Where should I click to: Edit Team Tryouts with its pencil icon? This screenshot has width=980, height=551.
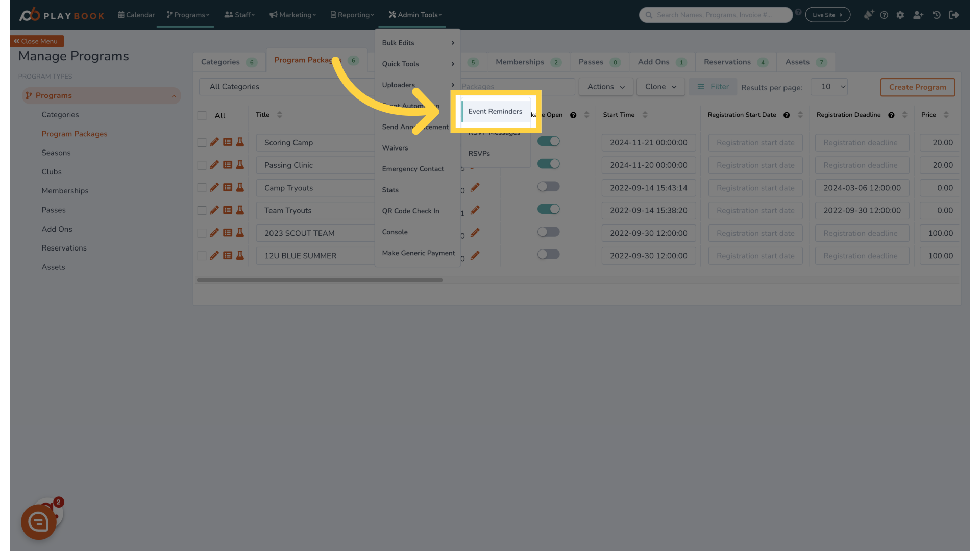pos(214,210)
